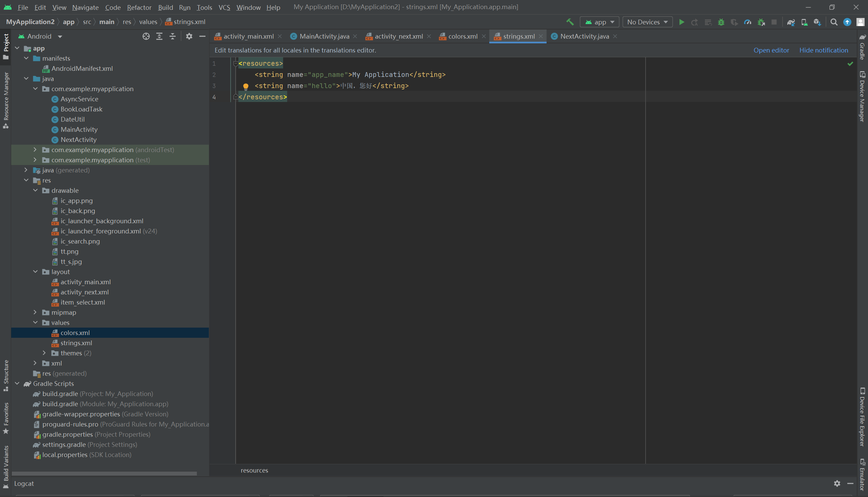Run the app with green play button
The height and width of the screenshot is (497, 868).
(681, 22)
